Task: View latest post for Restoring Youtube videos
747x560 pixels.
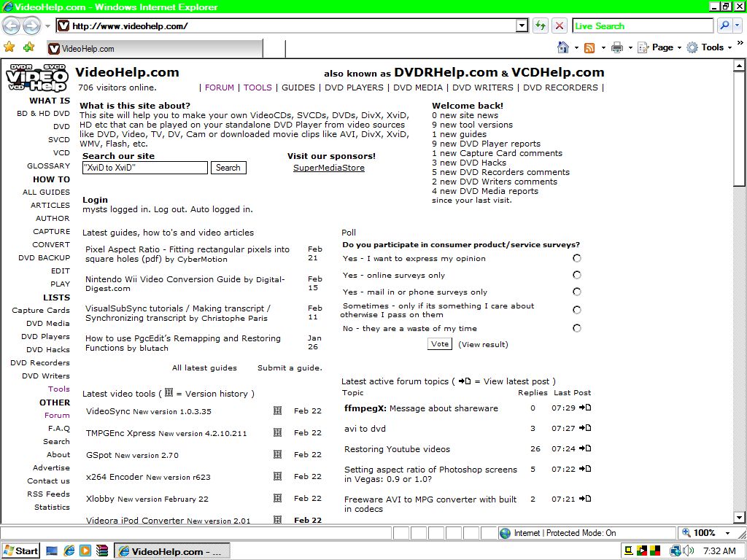Action: tap(585, 448)
